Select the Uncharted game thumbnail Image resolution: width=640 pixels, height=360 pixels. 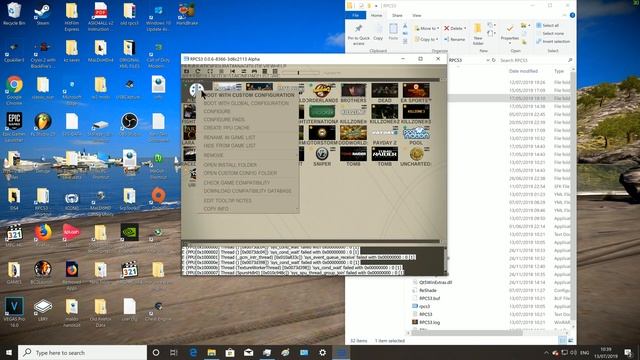(416, 154)
